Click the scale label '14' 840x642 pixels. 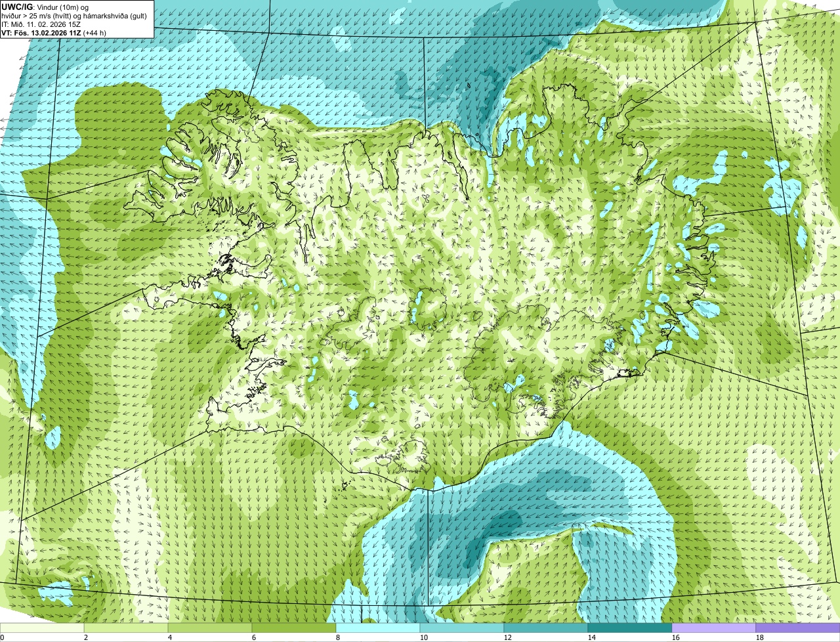click(x=592, y=637)
